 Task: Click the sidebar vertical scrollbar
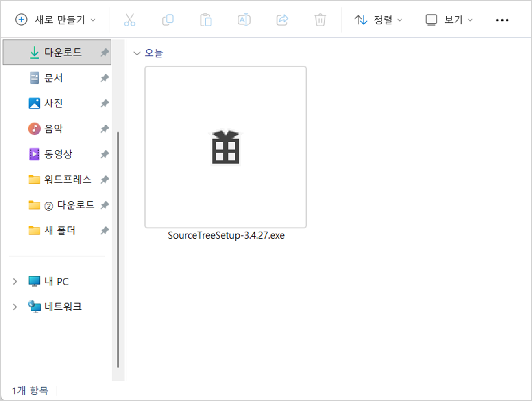(x=118, y=250)
